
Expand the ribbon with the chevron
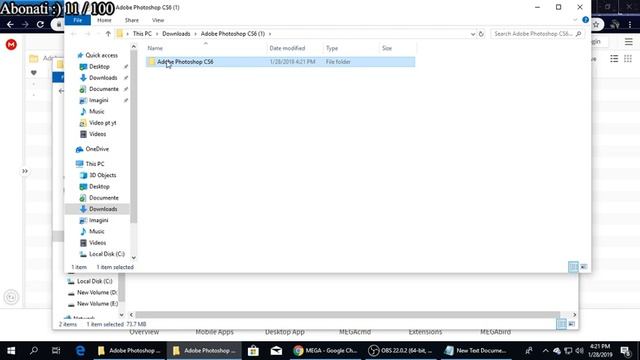point(575,20)
